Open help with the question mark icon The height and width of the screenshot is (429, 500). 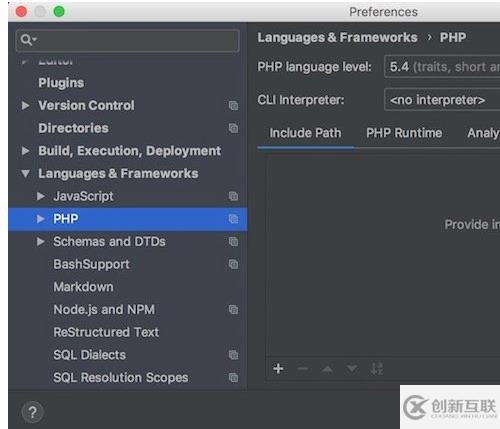point(32,412)
